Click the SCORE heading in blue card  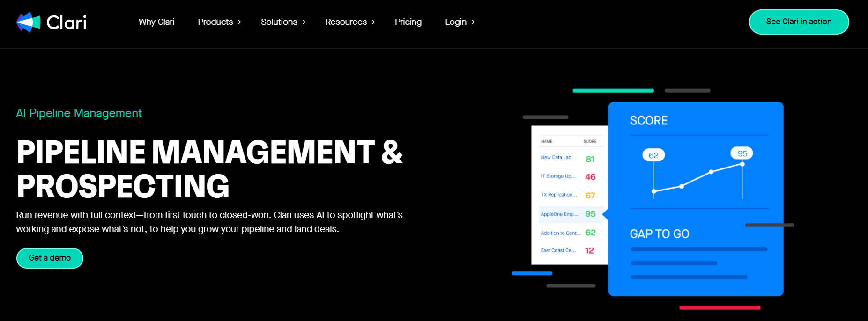649,121
